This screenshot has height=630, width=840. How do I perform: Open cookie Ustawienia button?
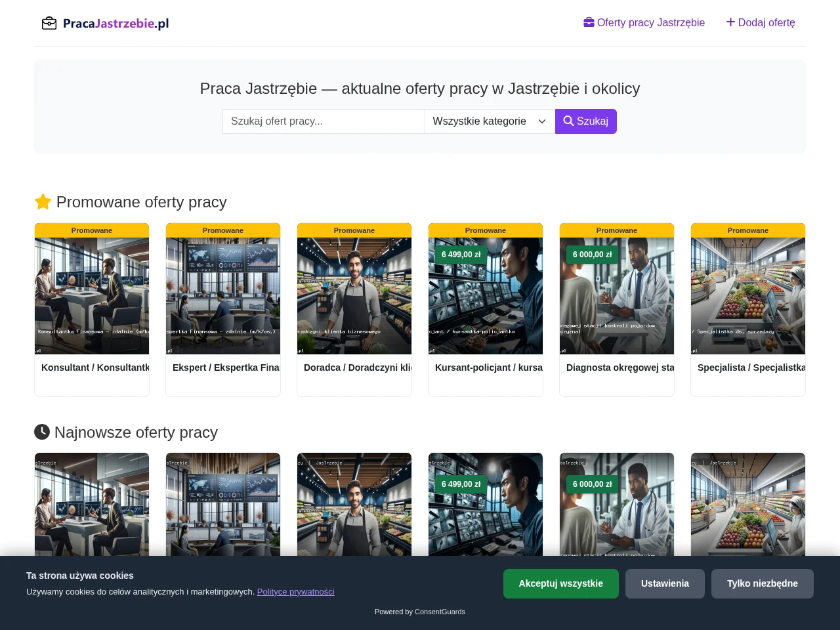pyautogui.click(x=665, y=583)
